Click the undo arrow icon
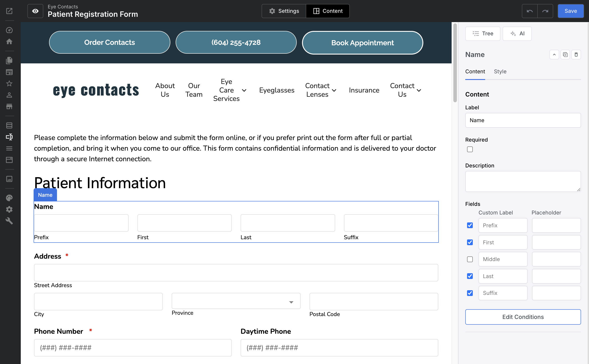Image resolution: width=589 pixels, height=364 pixels. [530, 11]
